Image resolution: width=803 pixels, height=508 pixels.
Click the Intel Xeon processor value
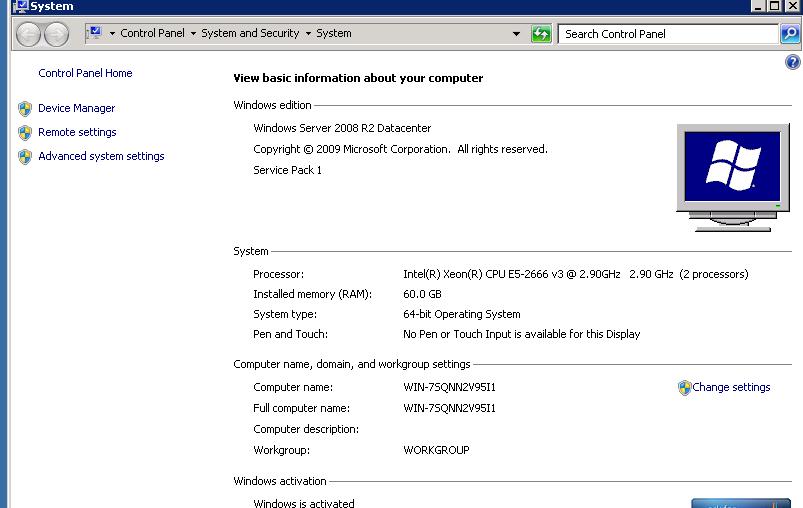(x=576, y=274)
